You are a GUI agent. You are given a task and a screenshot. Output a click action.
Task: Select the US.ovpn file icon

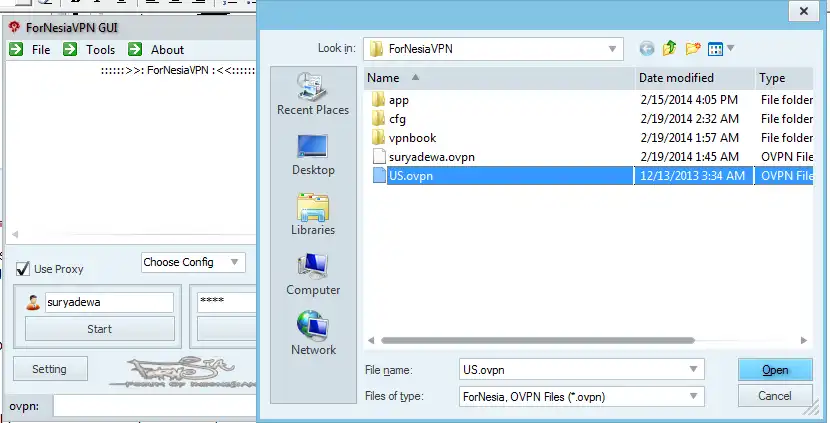click(378, 176)
